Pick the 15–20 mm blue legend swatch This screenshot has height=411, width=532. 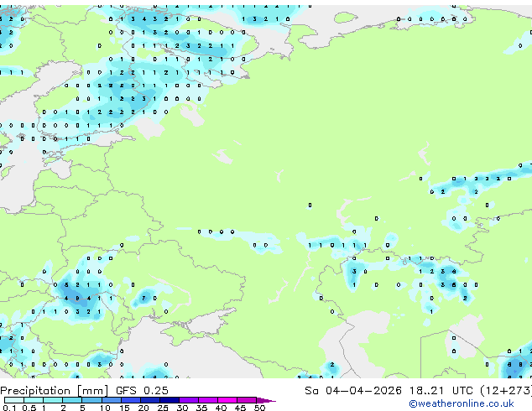coord(131,400)
